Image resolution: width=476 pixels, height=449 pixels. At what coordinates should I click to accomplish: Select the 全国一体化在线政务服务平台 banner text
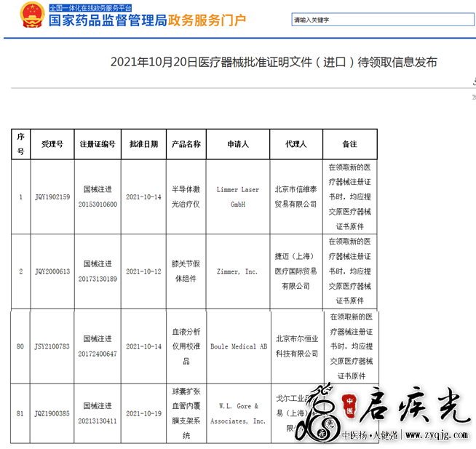(x=90, y=8)
